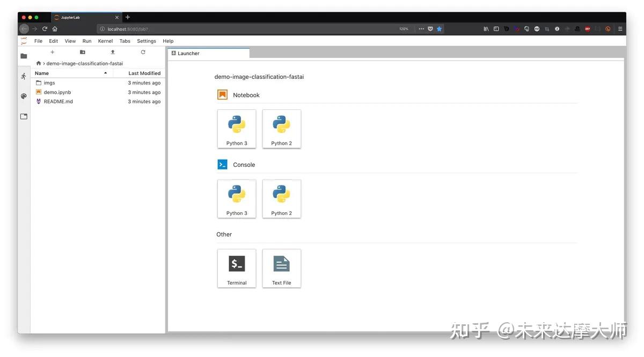Viewport: 644px width, 357px height.
Task: Launch a new Terminal from the Launcher
Action: pos(237,268)
